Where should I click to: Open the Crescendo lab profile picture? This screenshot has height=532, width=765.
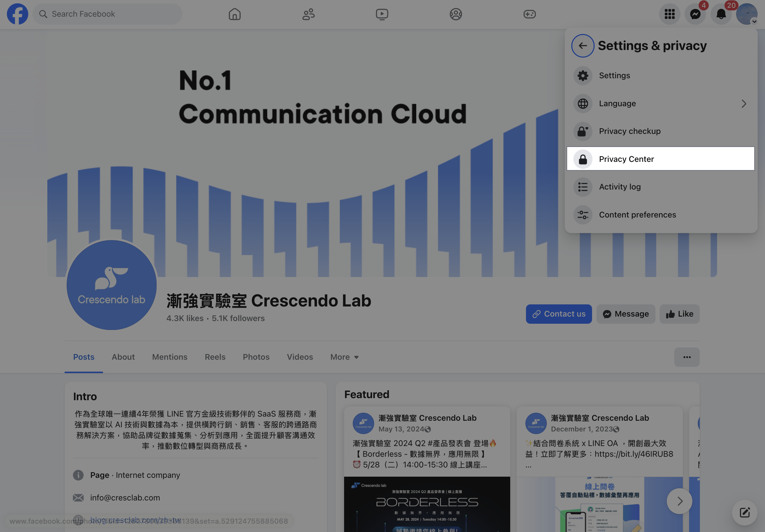[112, 285]
